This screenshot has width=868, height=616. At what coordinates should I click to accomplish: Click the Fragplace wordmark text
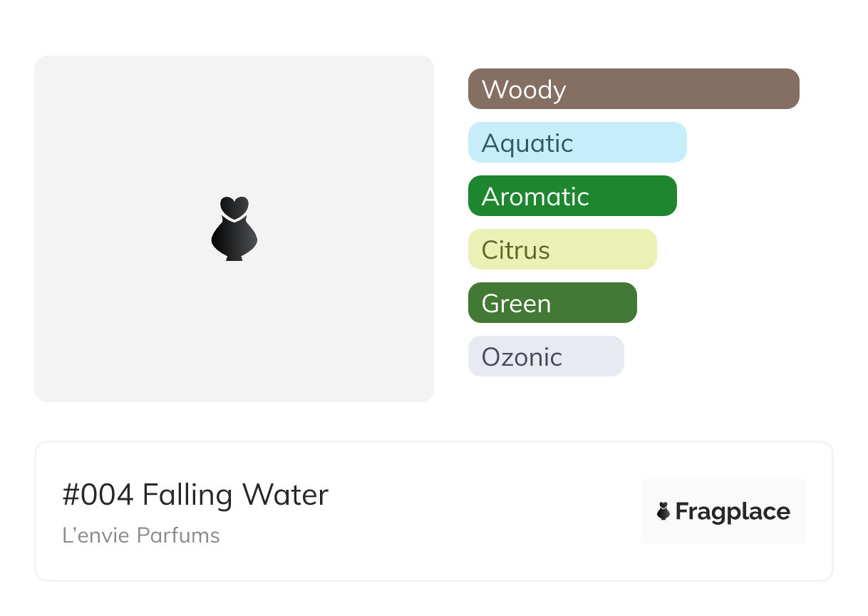pyautogui.click(x=733, y=511)
